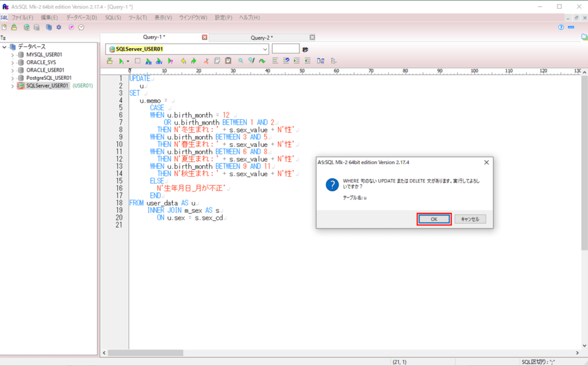The width and height of the screenshot is (588, 366).
Task: Click the seconds input field
Action: point(285,49)
